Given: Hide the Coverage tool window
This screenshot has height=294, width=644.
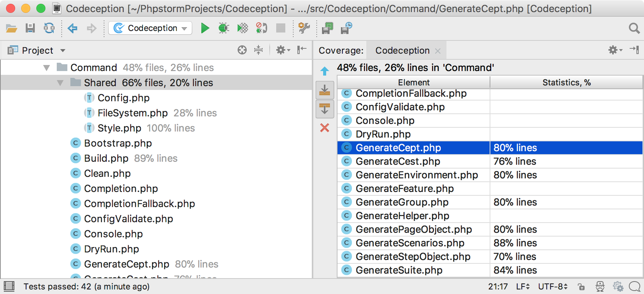Looking at the screenshot, I should (x=634, y=50).
